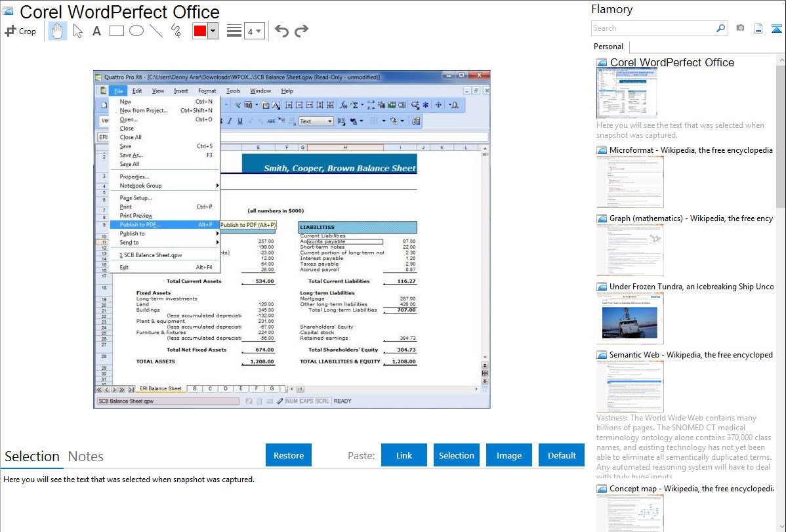Click the document page icon beside the camera

click(x=758, y=28)
